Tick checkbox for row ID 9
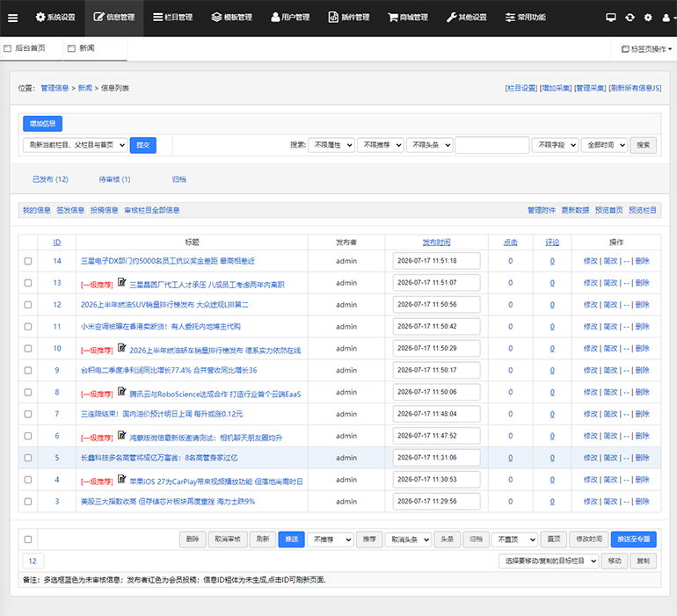 [x=28, y=370]
